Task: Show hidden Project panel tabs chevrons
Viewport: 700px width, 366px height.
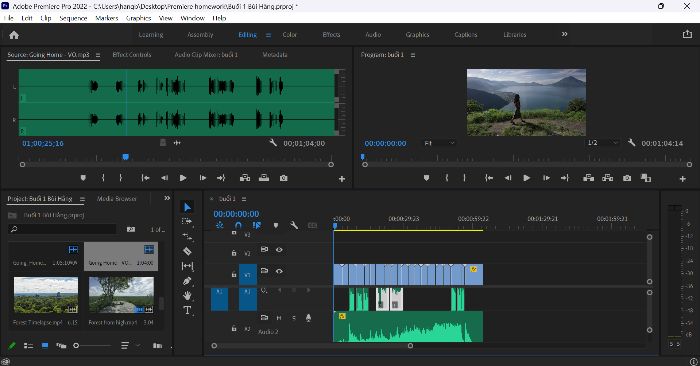Action: (x=167, y=198)
